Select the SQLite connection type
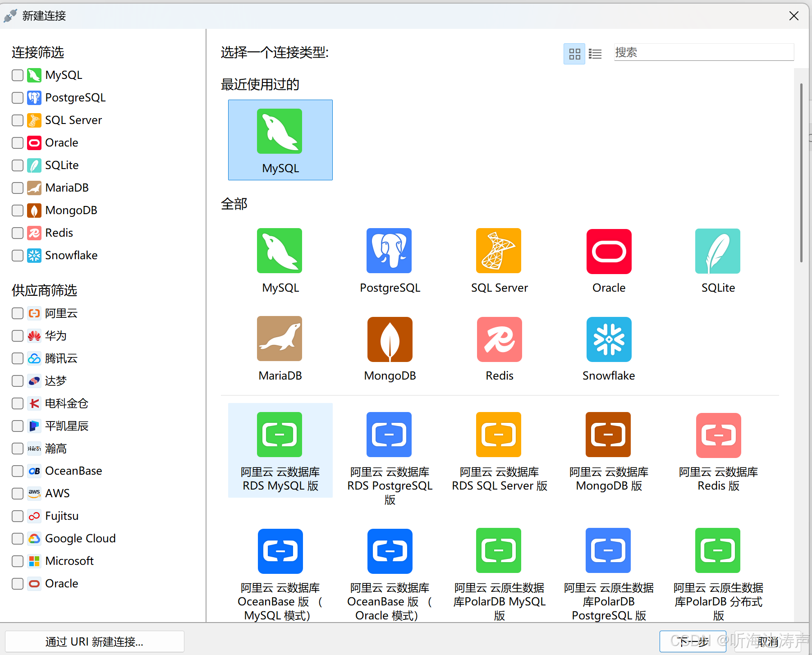 pos(717,261)
